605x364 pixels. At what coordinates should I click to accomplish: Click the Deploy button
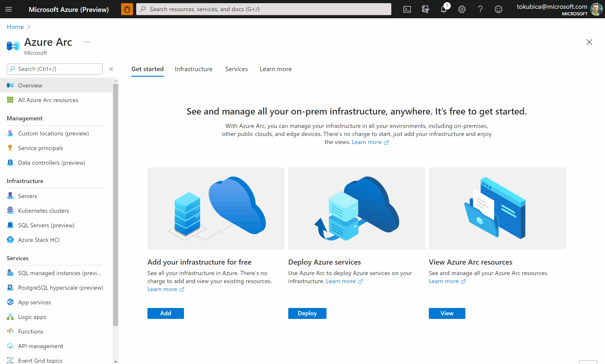coord(307,313)
